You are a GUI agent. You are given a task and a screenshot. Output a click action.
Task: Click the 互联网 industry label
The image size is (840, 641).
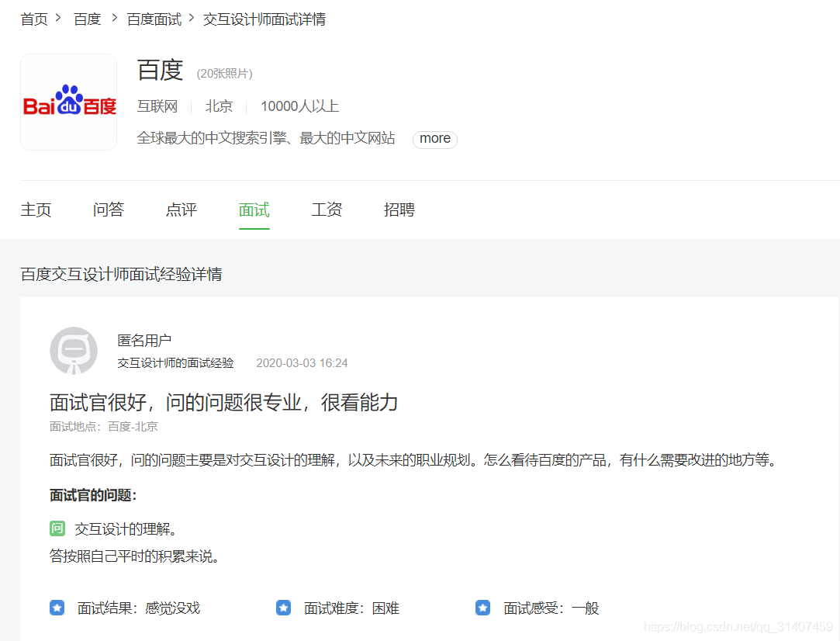(x=157, y=106)
